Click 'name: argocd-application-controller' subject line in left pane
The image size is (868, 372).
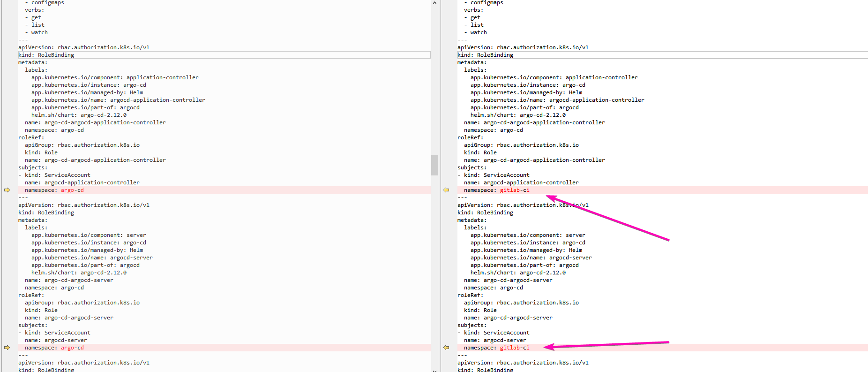point(82,182)
